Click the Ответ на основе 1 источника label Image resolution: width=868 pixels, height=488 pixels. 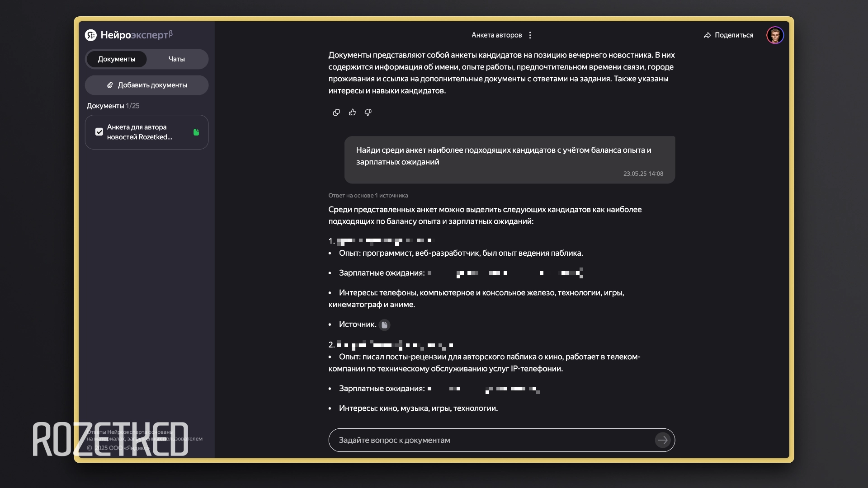tap(368, 196)
